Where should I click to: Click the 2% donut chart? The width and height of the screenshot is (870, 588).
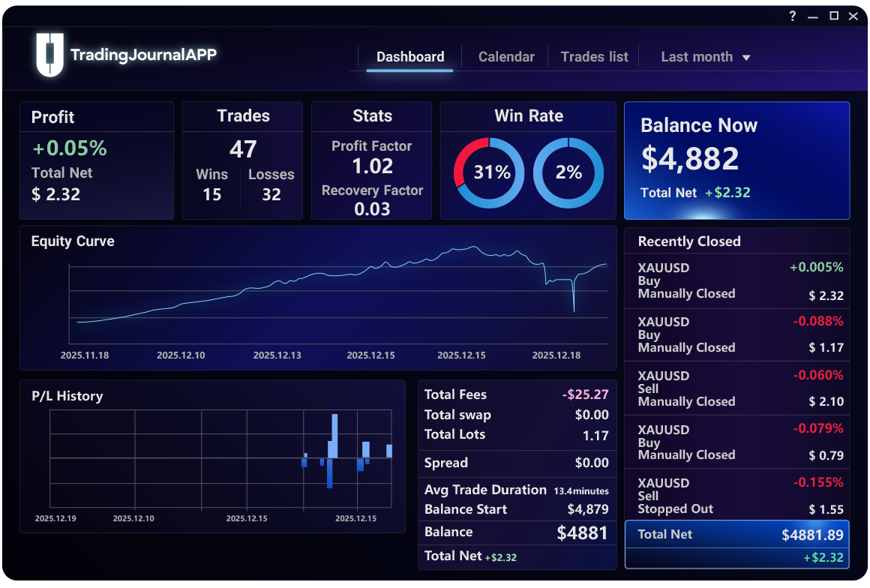pos(568,172)
